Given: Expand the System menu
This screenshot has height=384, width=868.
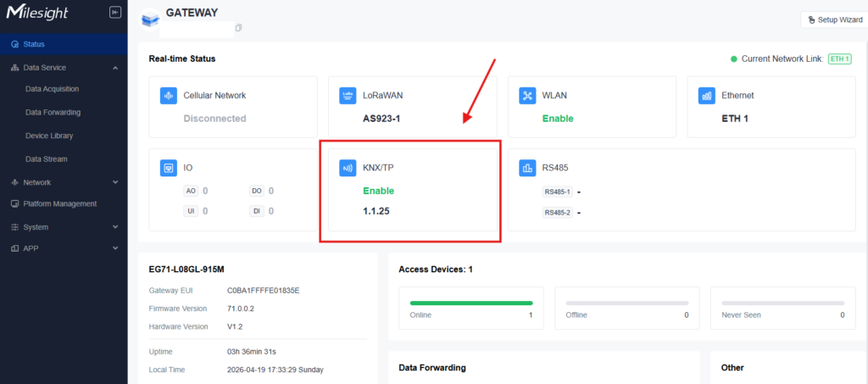Looking at the screenshot, I should (x=115, y=227).
